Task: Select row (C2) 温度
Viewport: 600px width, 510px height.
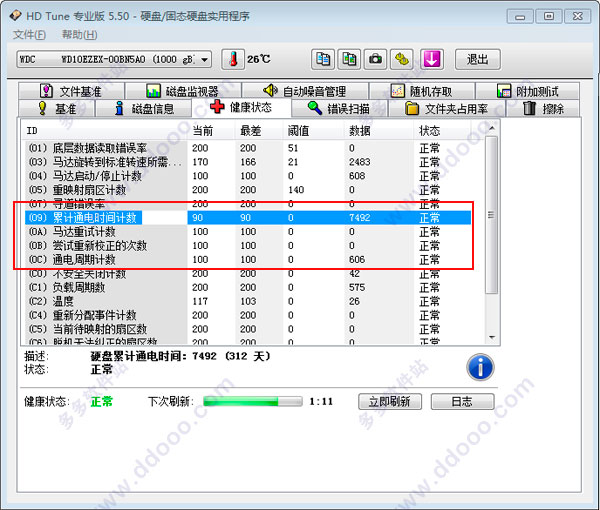Action: pos(248,301)
